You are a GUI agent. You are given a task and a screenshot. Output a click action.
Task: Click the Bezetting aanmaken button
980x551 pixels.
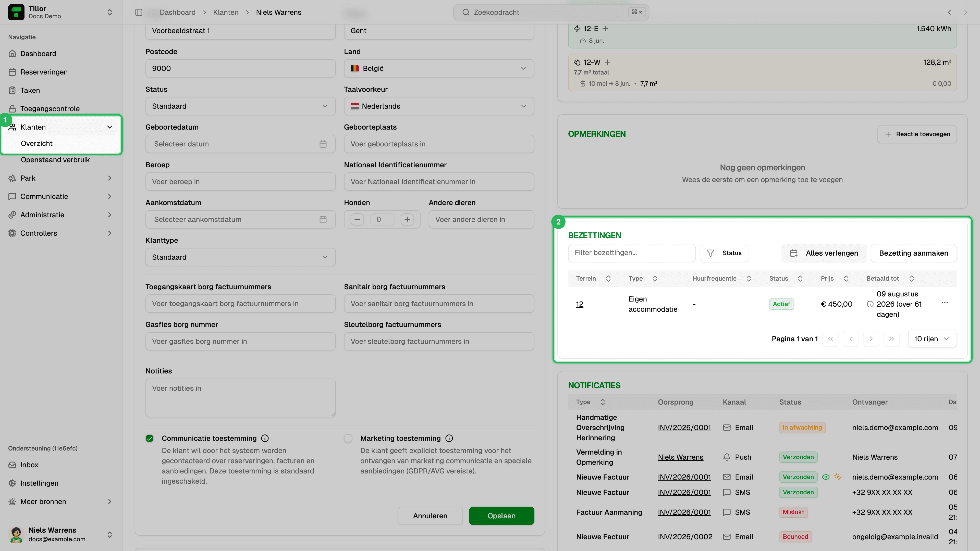tap(913, 253)
